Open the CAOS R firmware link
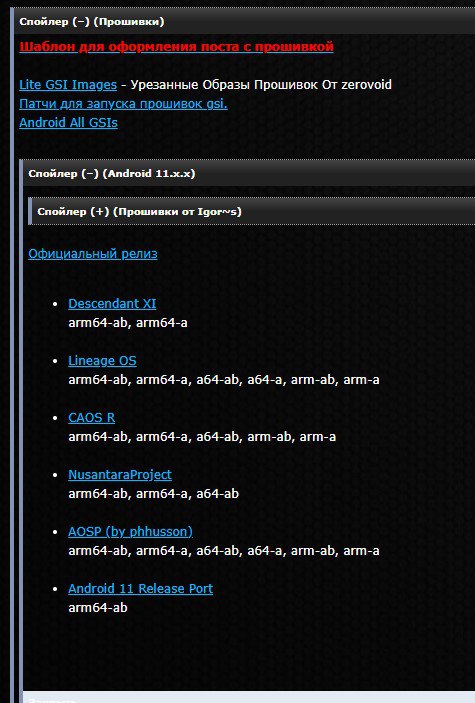This screenshot has height=703, width=475. click(x=92, y=418)
